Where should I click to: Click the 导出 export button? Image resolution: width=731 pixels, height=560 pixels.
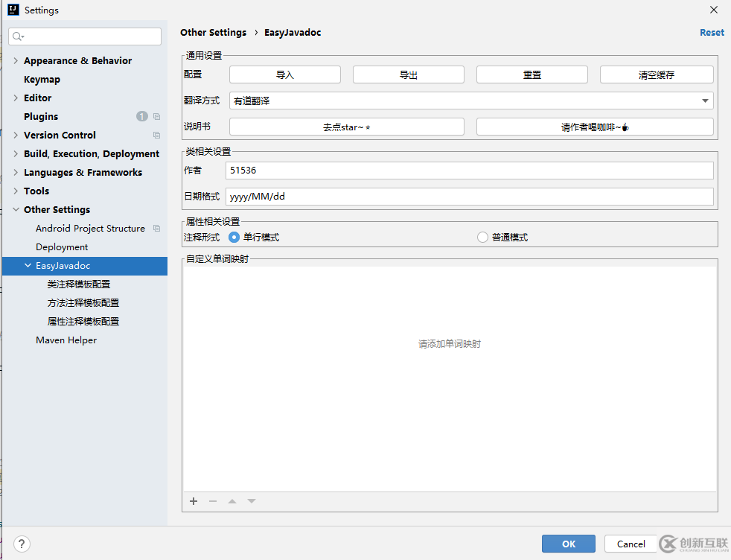point(409,74)
